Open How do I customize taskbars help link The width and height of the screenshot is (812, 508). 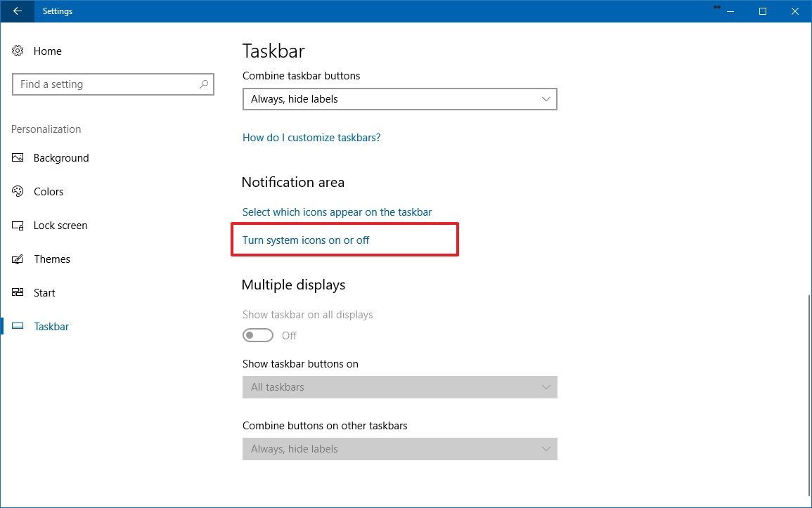pyautogui.click(x=311, y=137)
